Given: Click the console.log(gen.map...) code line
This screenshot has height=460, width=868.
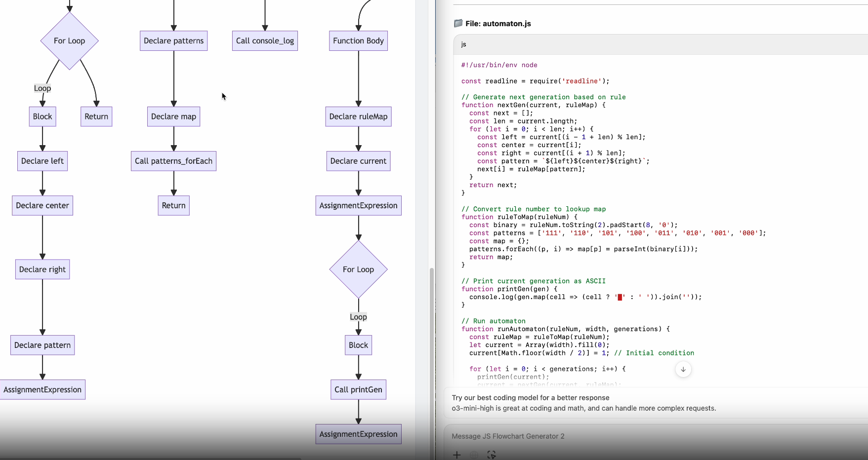Looking at the screenshot, I should [585, 297].
